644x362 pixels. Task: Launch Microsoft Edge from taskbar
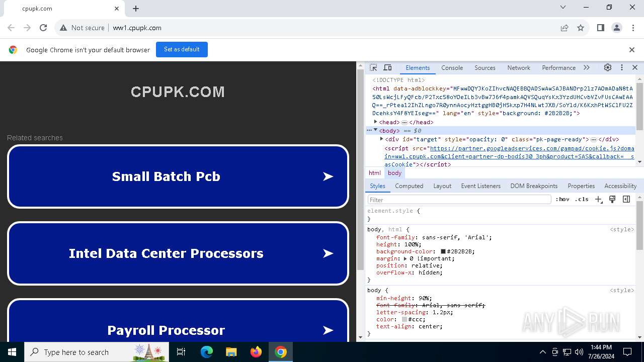point(207,352)
